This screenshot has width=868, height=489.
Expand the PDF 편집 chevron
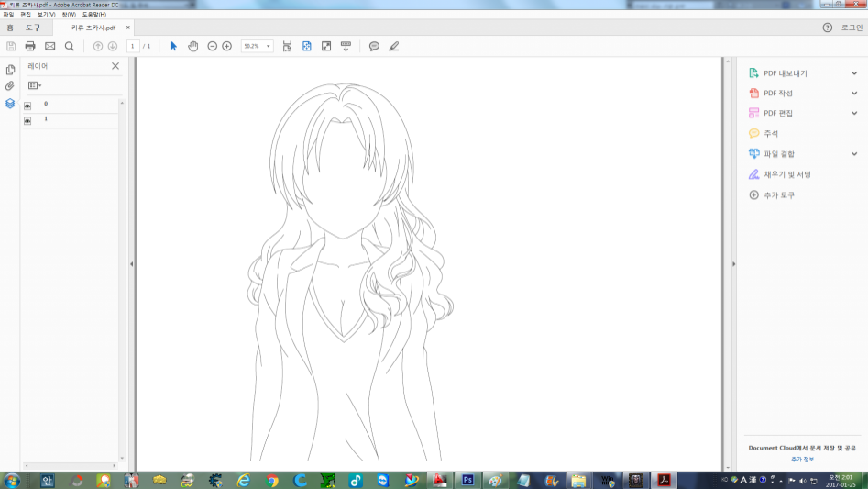click(x=854, y=113)
